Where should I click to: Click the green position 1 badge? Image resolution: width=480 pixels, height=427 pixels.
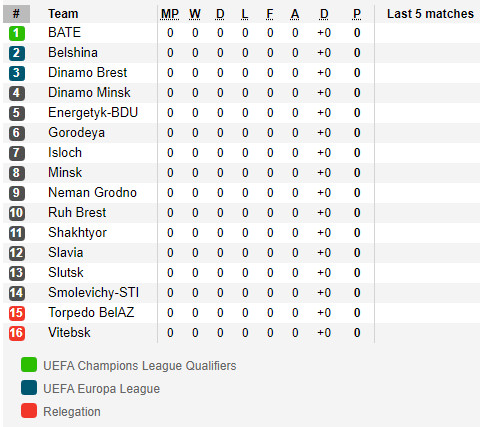click(17, 33)
